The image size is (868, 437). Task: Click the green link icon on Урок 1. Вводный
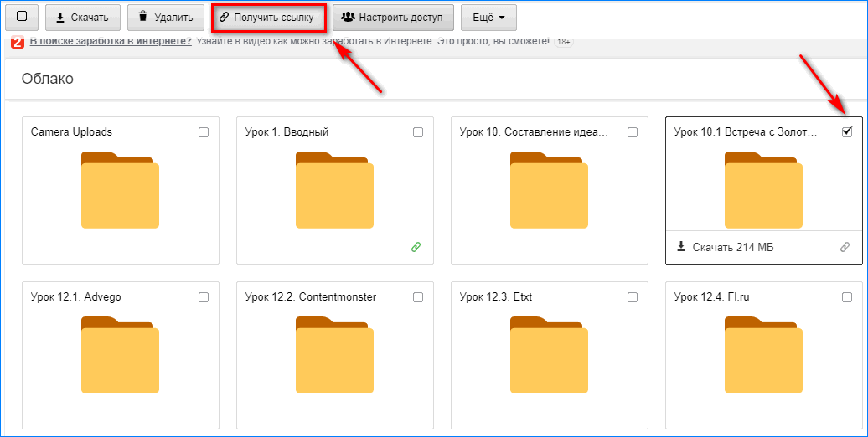point(416,247)
